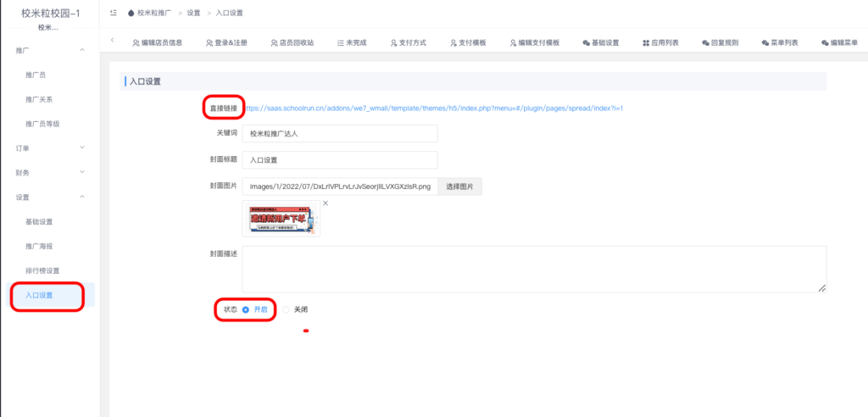Click the 校米粒校园–1 site title
The image size is (868, 417).
tap(50, 14)
